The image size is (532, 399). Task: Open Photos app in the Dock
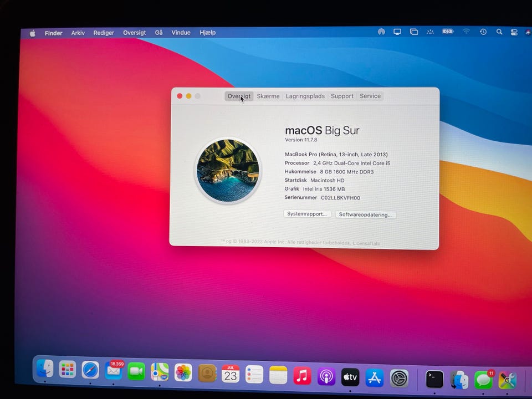click(183, 372)
